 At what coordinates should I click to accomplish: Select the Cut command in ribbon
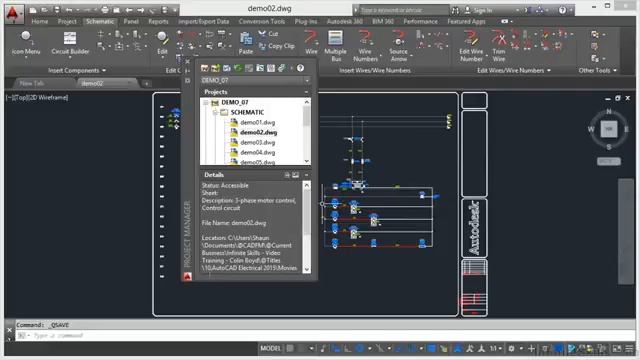point(268,34)
